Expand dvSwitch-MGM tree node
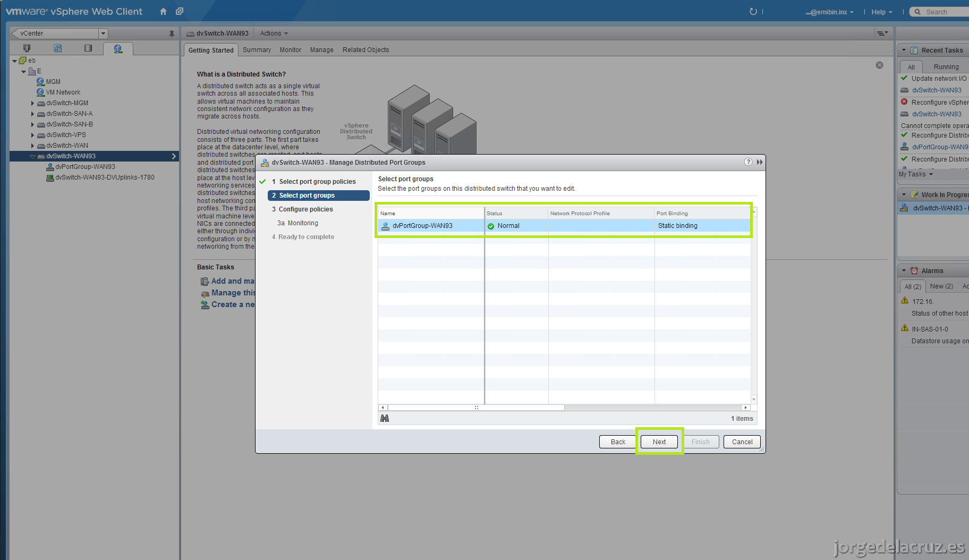969x560 pixels. click(x=32, y=103)
